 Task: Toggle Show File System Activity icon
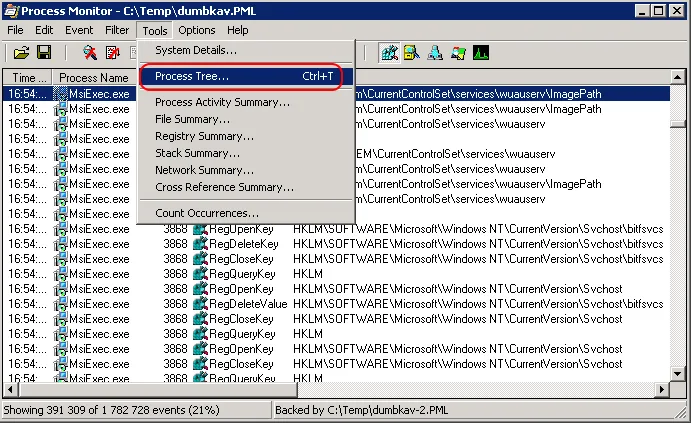tap(412, 52)
